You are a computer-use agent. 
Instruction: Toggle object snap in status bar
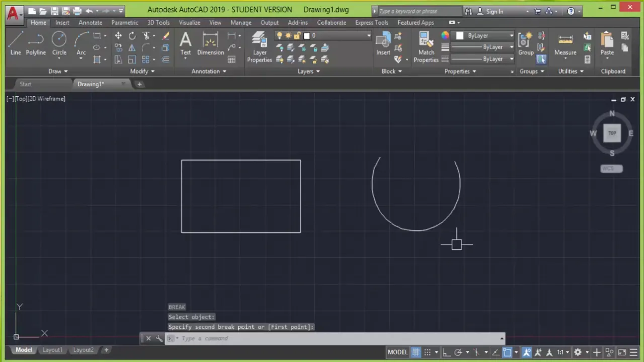coord(507,352)
